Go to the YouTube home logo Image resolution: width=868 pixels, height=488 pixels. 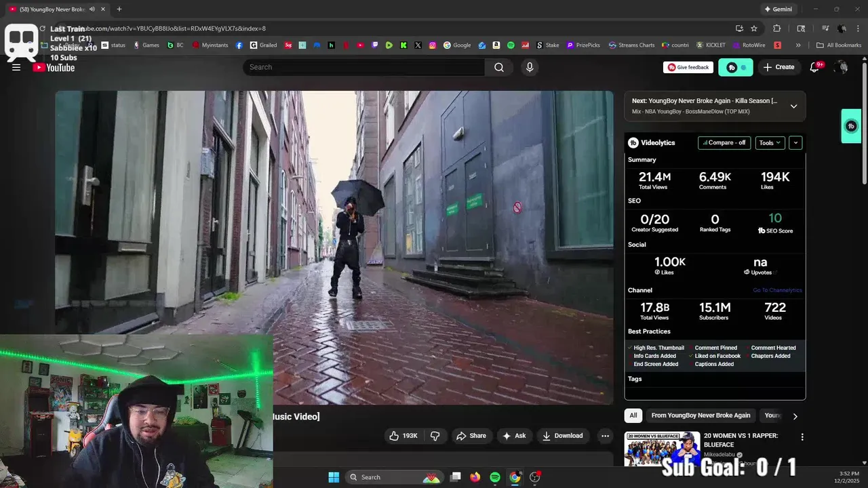54,67
